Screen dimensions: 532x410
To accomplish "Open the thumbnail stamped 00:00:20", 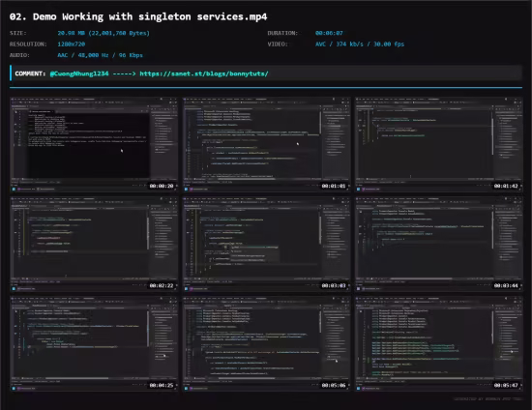I will pyautogui.click(x=94, y=144).
